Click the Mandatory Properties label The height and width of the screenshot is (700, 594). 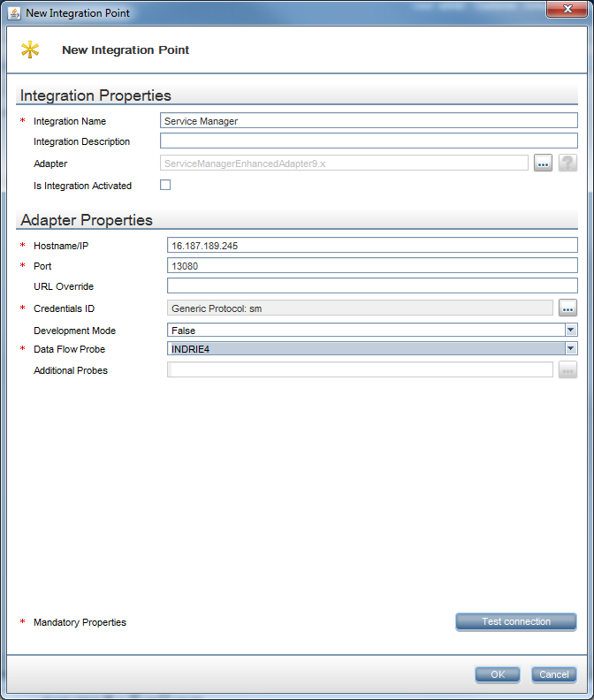pyautogui.click(x=80, y=622)
